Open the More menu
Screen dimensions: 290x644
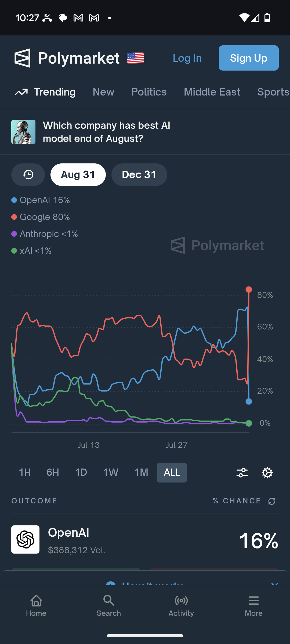pyautogui.click(x=254, y=606)
